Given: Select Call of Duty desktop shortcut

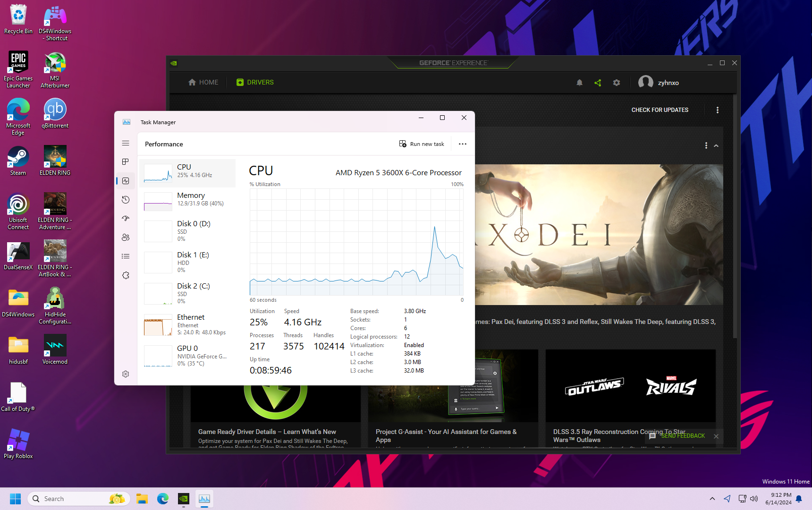Looking at the screenshot, I should (x=18, y=397).
